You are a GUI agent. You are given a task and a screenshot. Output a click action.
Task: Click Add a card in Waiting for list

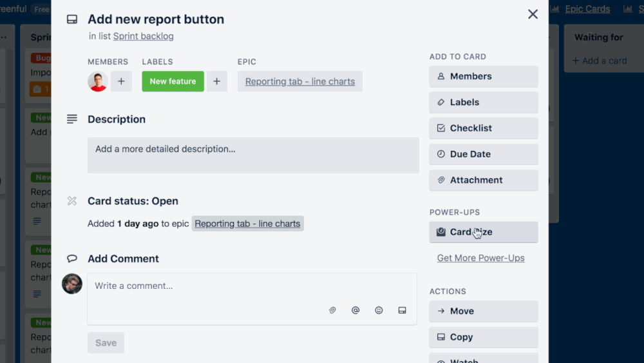(x=600, y=61)
